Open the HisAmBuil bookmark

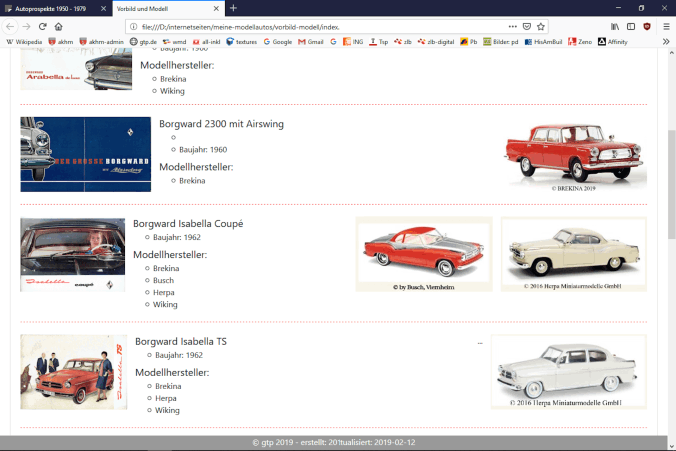coord(543,42)
